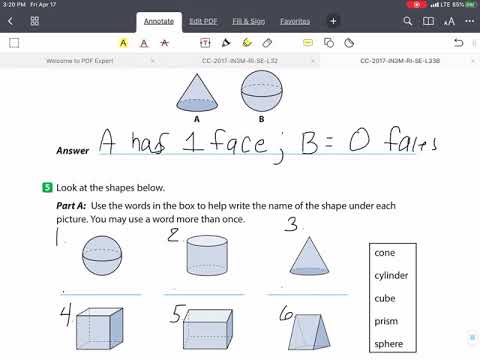The height and width of the screenshot is (360, 480).
Task: Tap the 'Part A:' heading text
Action: (71, 206)
